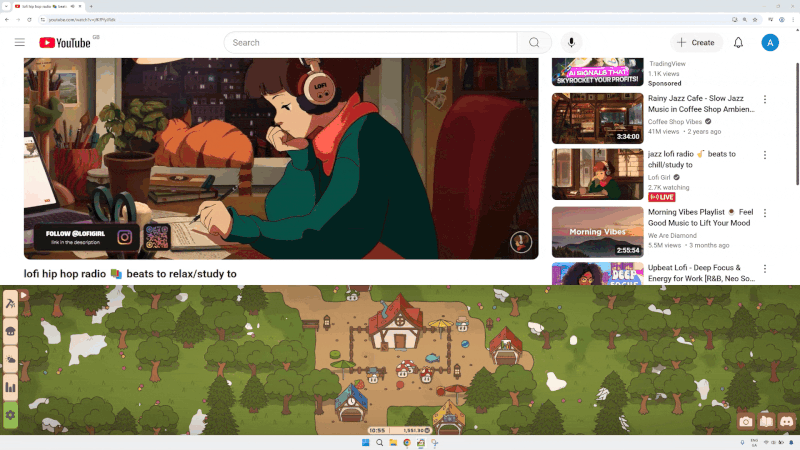Open more options for Rainy Jazz Cafe
The height and width of the screenshot is (450, 800).
pos(764,99)
